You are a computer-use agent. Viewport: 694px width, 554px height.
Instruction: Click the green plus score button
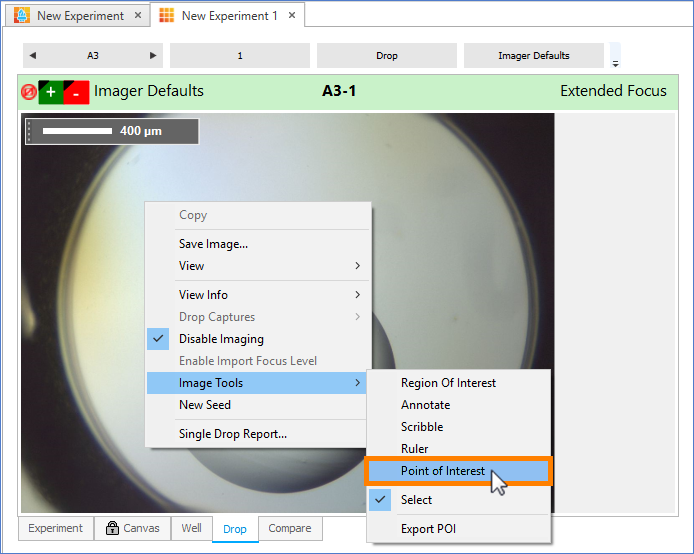coord(51,92)
